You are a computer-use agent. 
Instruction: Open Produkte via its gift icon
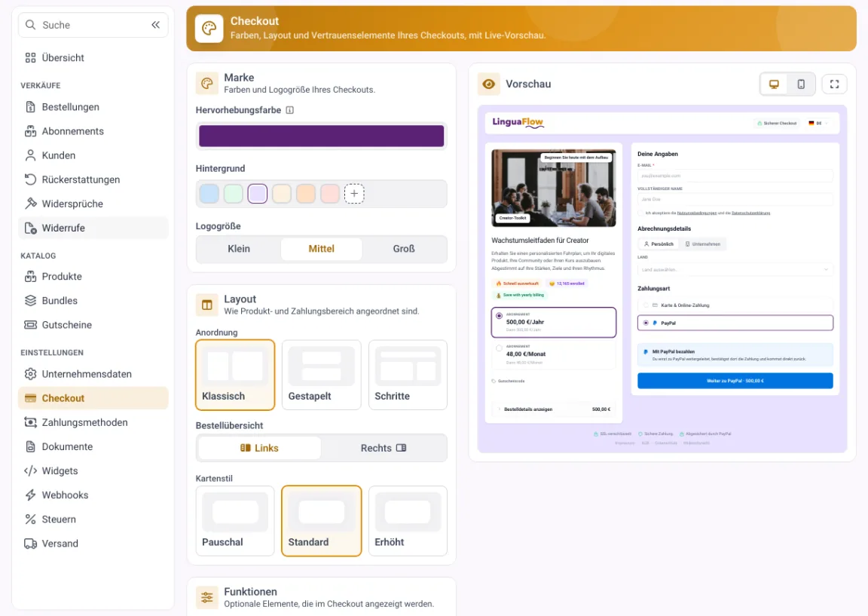pyautogui.click(x=30, y=277)
